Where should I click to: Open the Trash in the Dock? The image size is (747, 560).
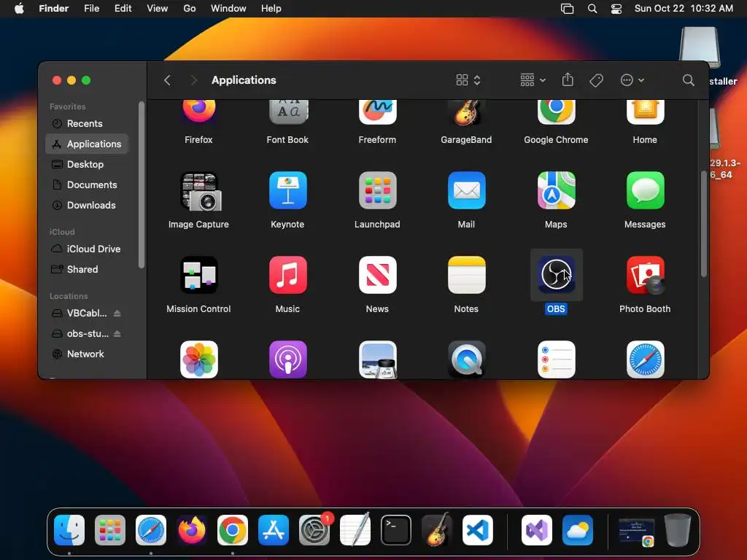678,530
